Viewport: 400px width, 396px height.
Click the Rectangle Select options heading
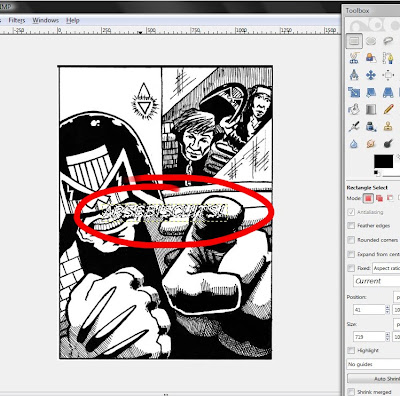coord(367,187)
